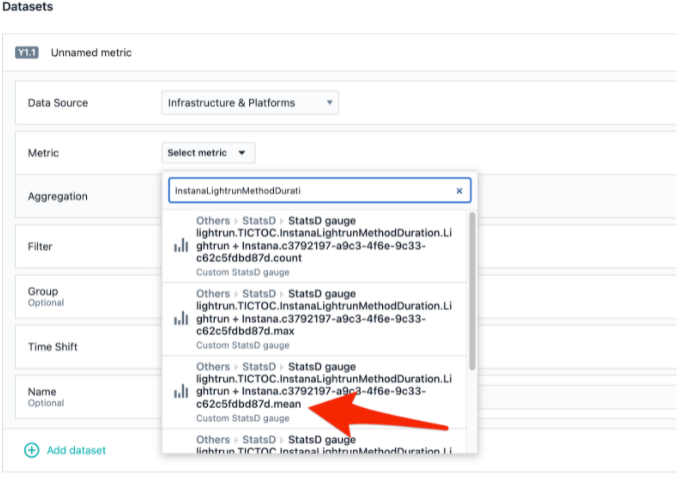The width and height of the screenshot is (682, 489).
Task: Open the Infrastructure & Platforms data source dropdown
Action: (x=250, y=102)
